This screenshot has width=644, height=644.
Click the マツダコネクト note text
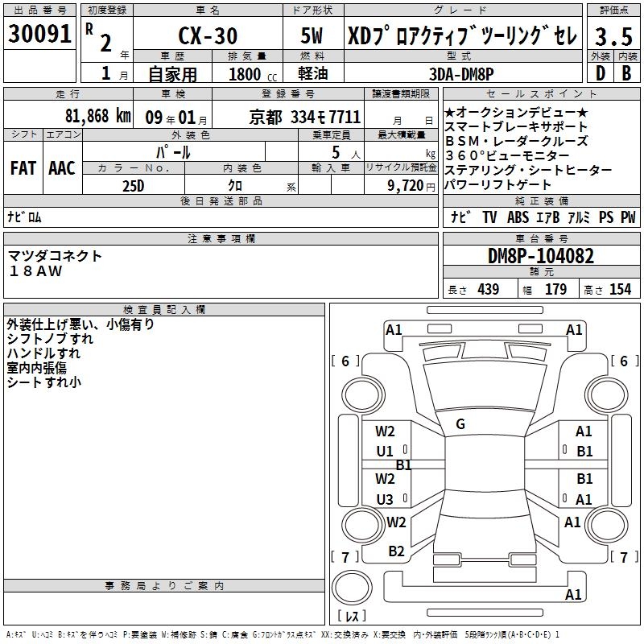coord(56,256)
